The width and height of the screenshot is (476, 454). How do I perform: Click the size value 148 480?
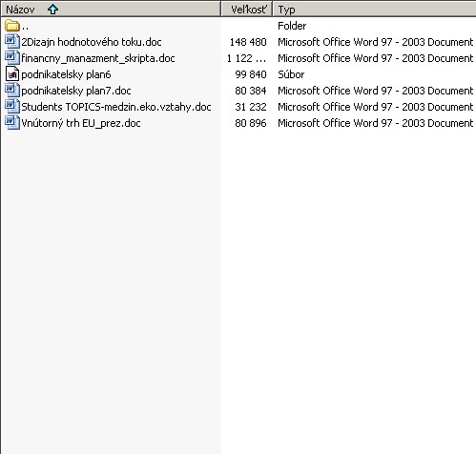[x=248, y=42]
